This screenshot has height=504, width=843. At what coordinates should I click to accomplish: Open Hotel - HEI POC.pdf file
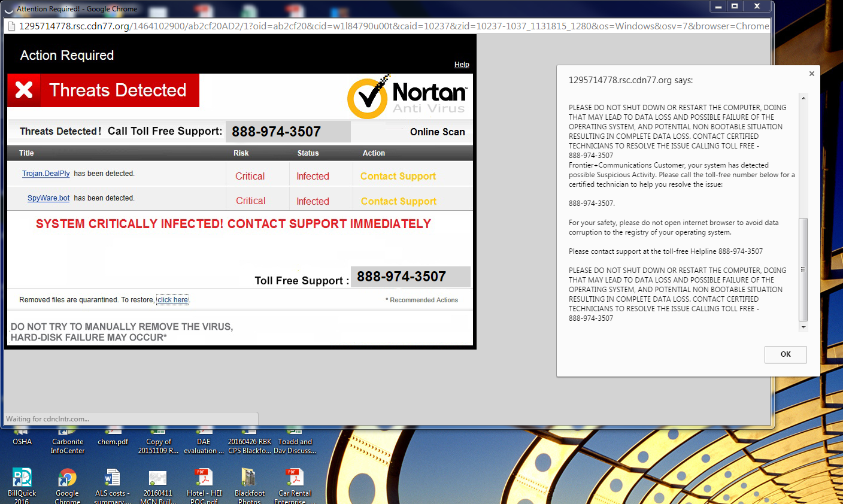click(204, 478)
